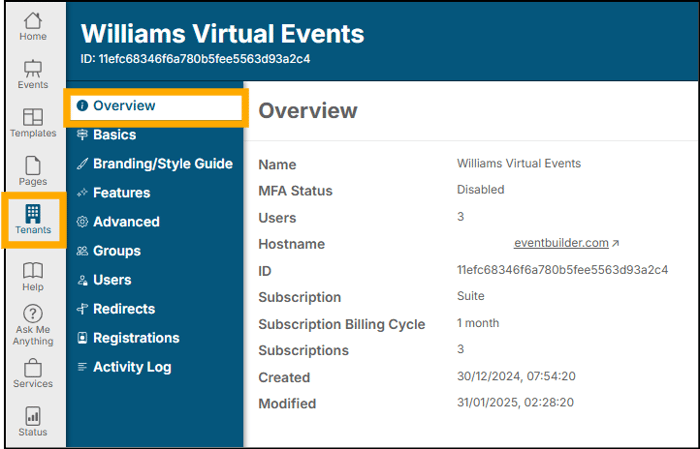Click the Registrations badge icon
The width and height of the screenshot is (700, 449).
(x=82, y=338)
